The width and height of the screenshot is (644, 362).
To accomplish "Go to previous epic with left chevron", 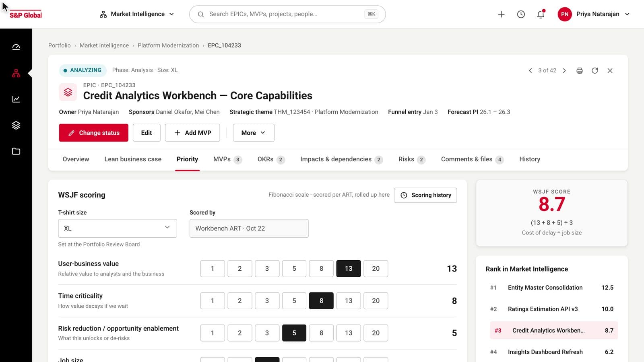I will click(530, 70).
